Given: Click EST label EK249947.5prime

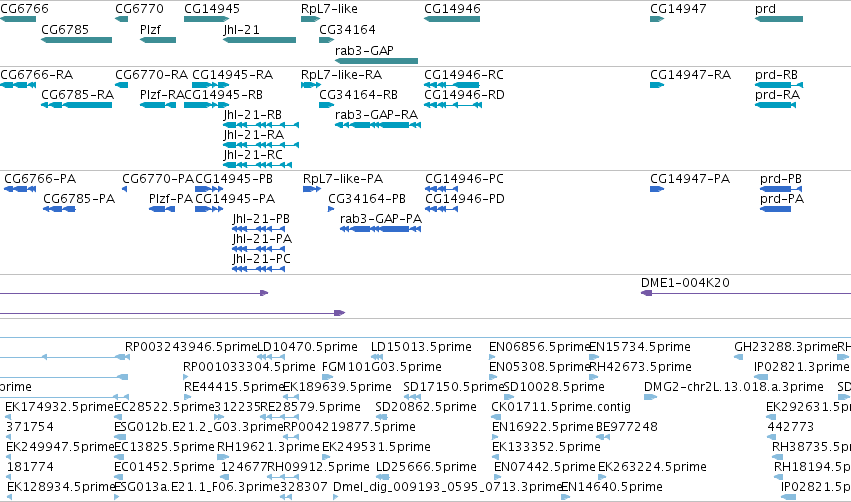Looking at the screenshot, I should [x=60, y=447].
